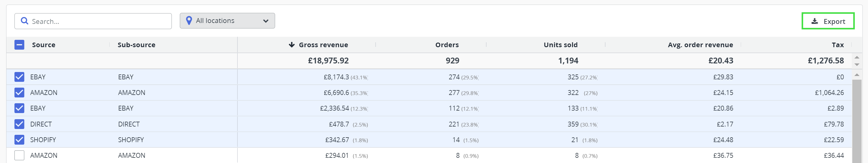Check the unselected AMAZON row checkbox

coord(19,155)
